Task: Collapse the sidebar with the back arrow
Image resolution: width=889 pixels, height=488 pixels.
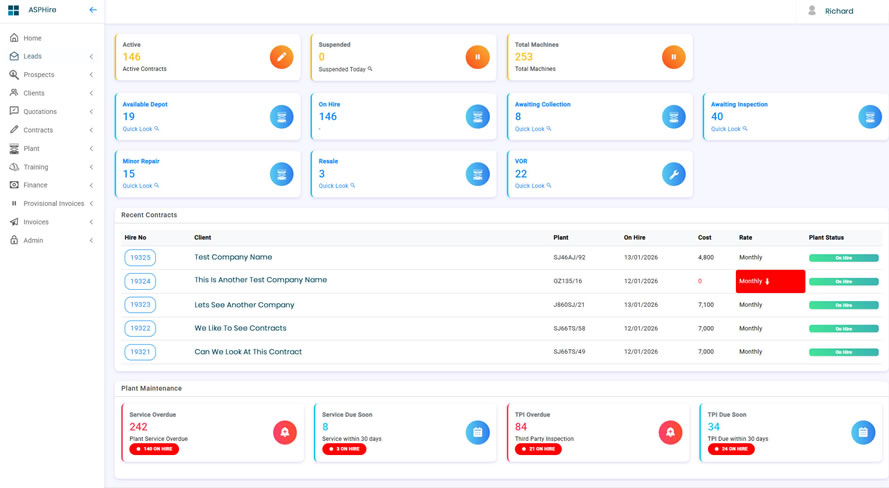Action: coord(93,10)
